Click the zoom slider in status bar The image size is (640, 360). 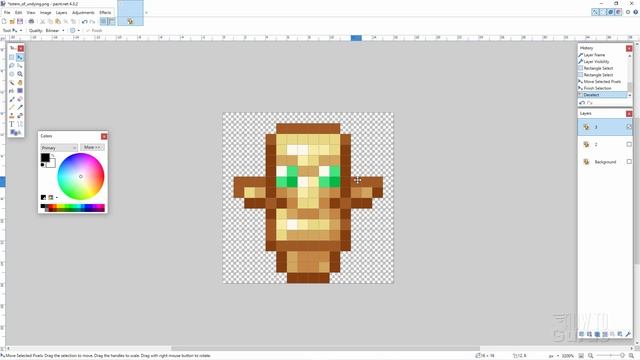point(611,356)
